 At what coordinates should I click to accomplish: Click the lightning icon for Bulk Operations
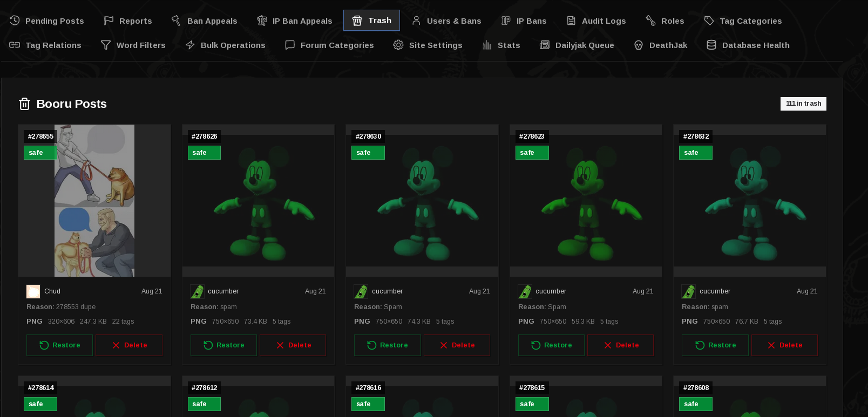pos(190,45)
